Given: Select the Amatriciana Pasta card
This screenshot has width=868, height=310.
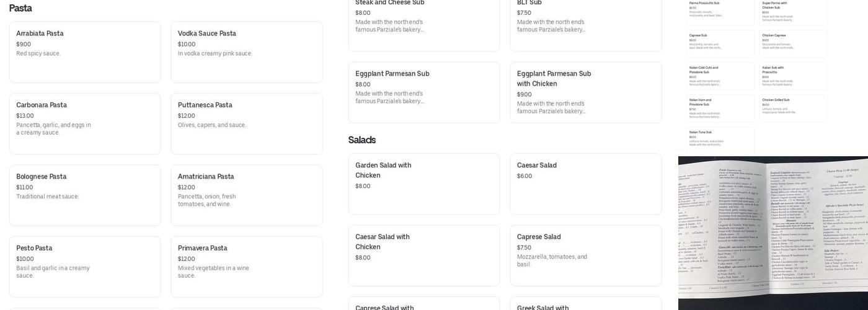Looking at the screenshot, I should (x=246, y=195).
